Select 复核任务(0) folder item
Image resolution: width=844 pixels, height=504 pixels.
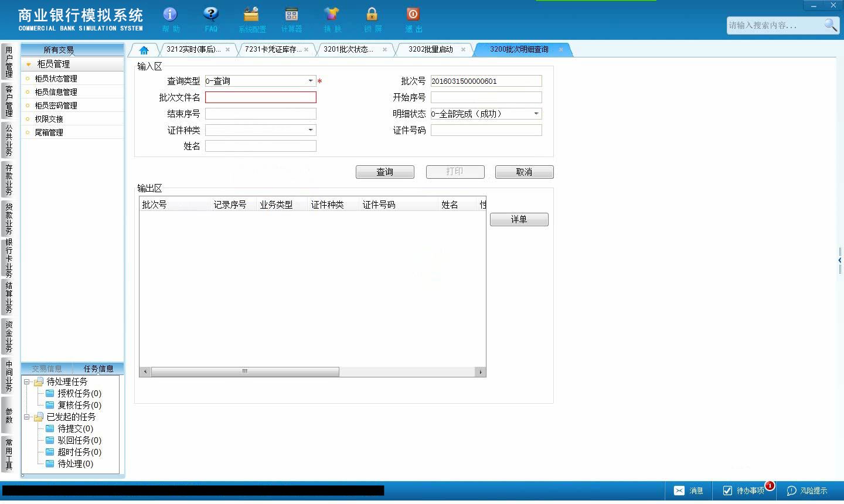coord(74,405)
